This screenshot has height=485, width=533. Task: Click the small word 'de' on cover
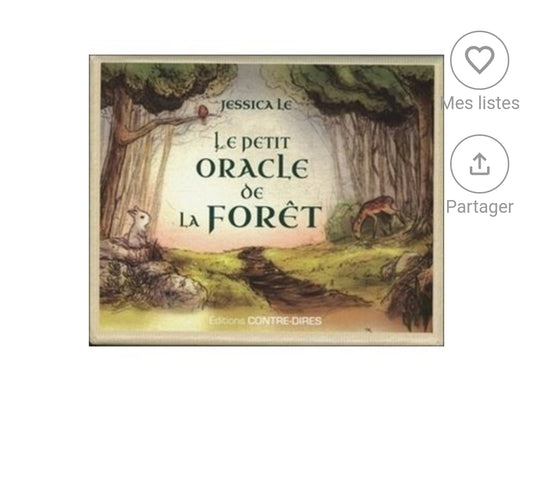(x=252, y=193)
